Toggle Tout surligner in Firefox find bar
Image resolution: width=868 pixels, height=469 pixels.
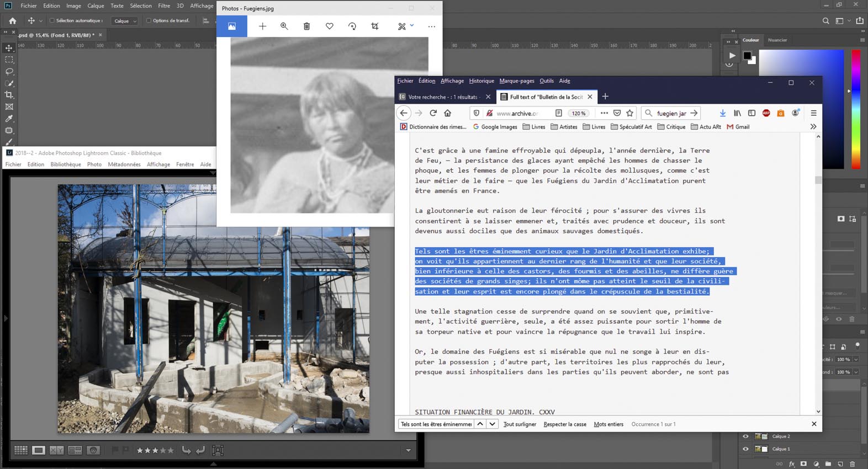(x=520, y=424)
